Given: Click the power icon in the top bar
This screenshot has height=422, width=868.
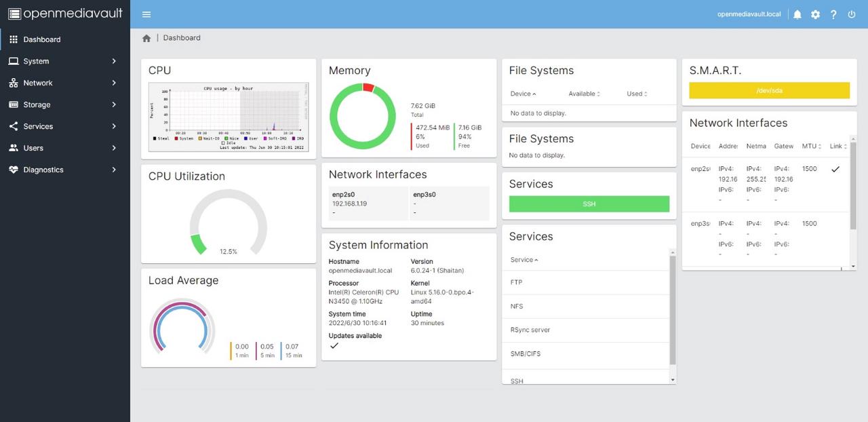Looking at the screenshot, I should pos(851,14).
